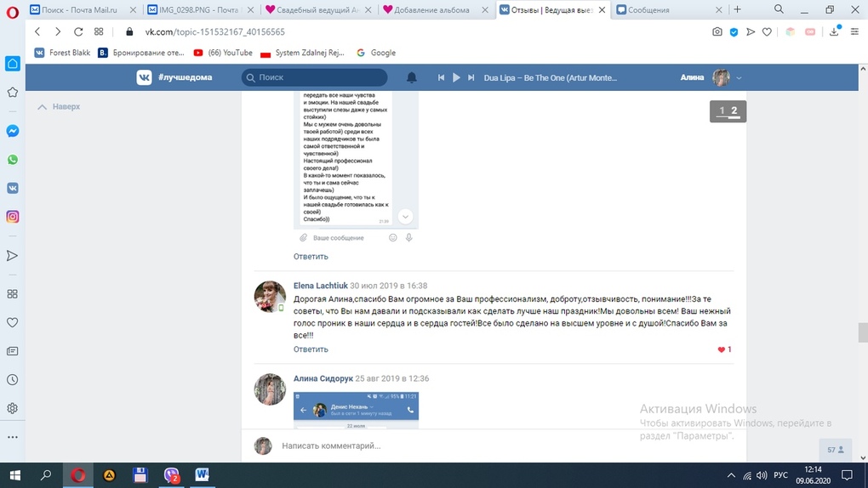
Task: Open Instagram sidebar panel
Action: click(13, 217)
